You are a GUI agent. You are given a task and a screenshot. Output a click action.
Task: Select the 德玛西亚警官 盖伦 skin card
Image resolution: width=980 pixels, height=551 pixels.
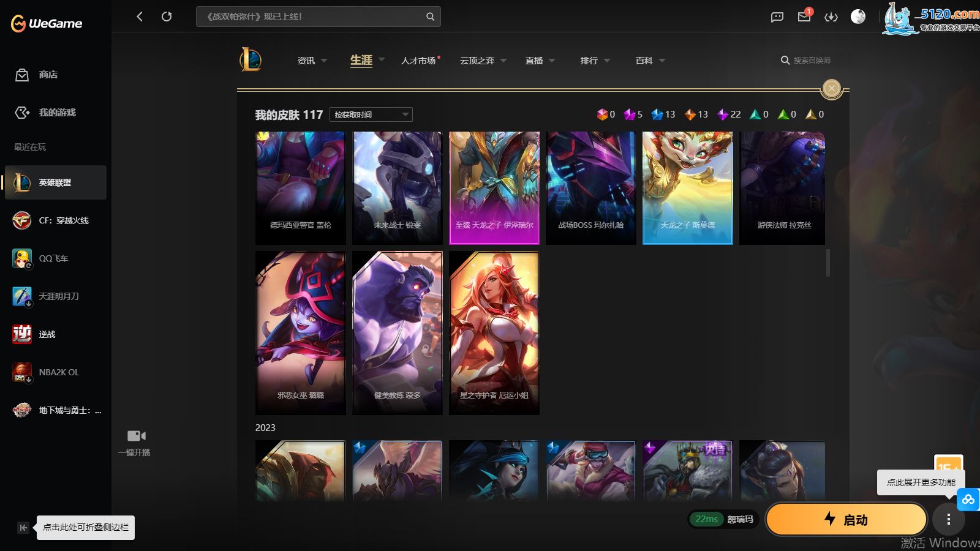click(301, 188)
